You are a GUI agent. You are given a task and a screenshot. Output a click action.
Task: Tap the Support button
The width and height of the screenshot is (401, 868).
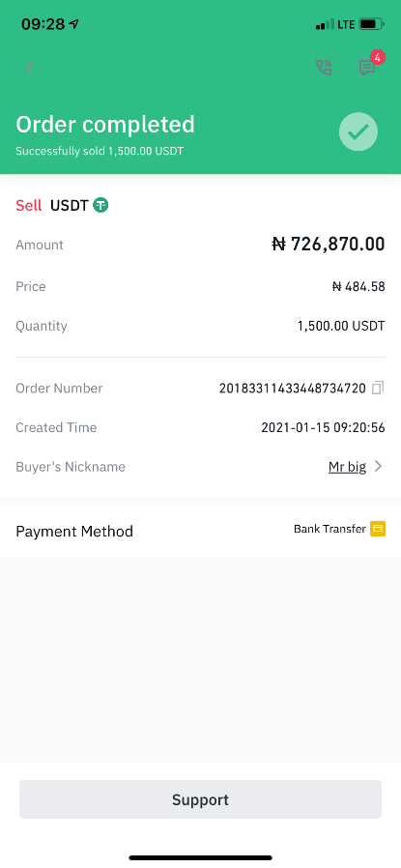[200, 799]
